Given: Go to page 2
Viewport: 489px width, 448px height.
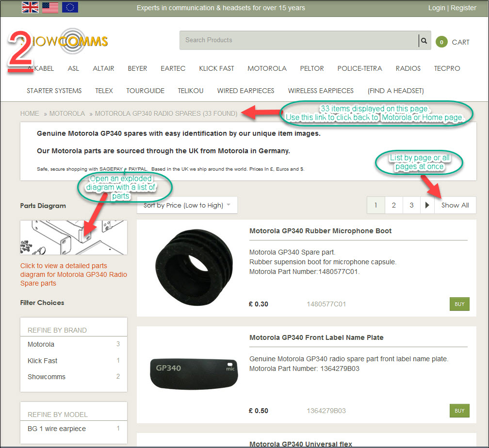Looking at the screenshot, I should (394, 205).
